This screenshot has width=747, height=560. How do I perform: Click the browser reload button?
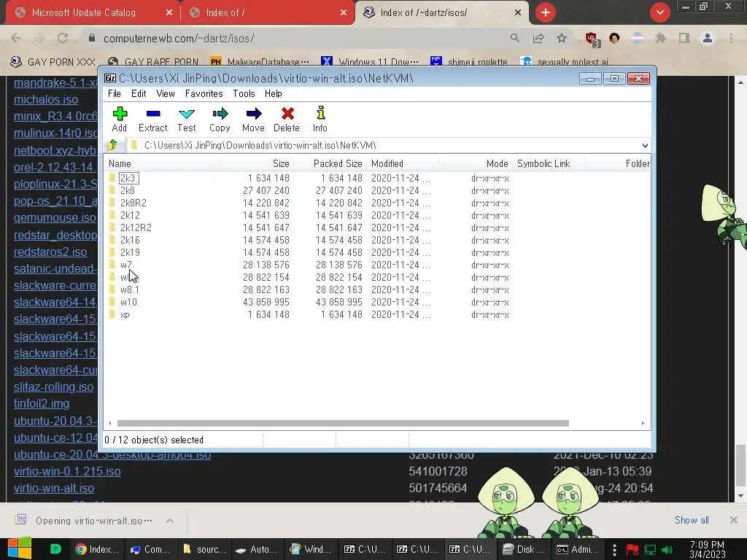63,38
